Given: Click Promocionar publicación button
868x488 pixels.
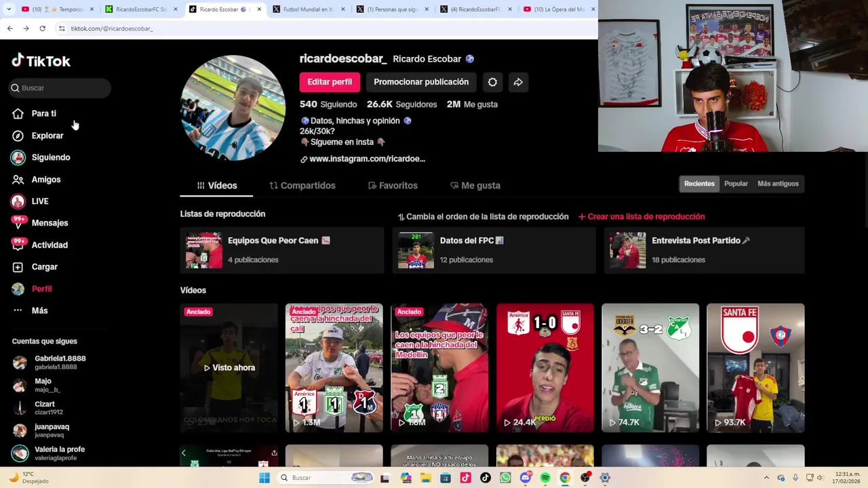Looking at the screenshot, I should [421, 82].
